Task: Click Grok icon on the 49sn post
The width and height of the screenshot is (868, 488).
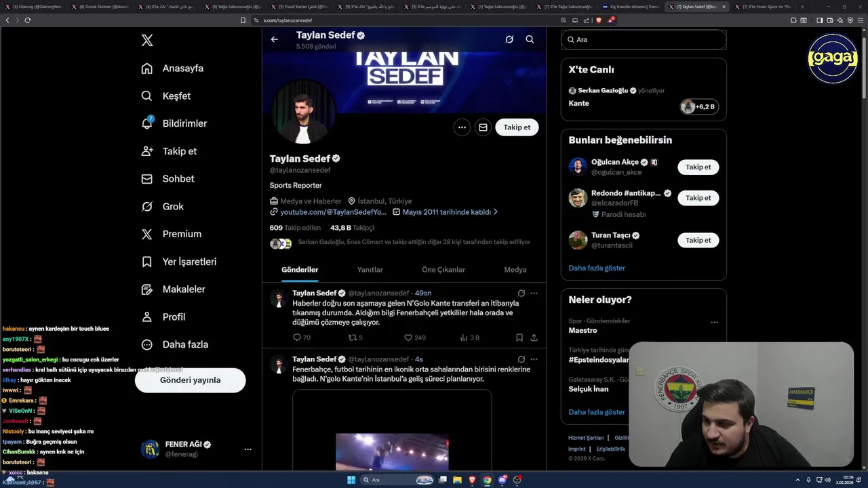Action: click(x=521, y=293)
